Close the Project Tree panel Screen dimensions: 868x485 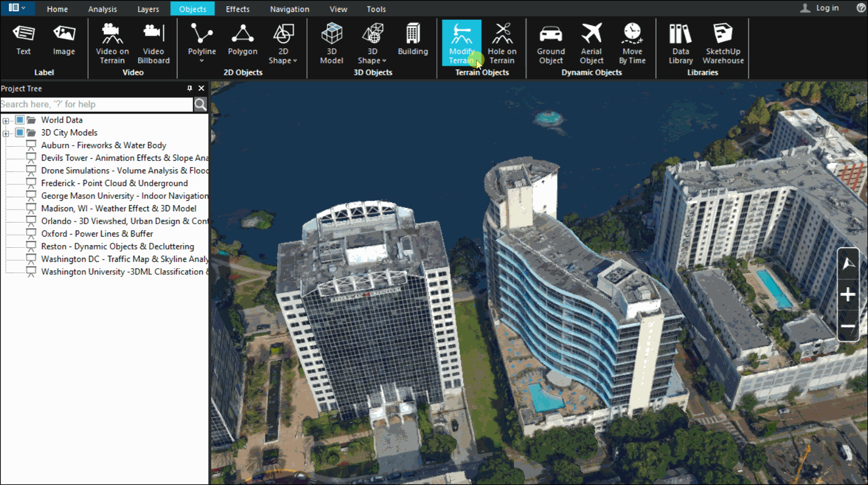[202, 88]
